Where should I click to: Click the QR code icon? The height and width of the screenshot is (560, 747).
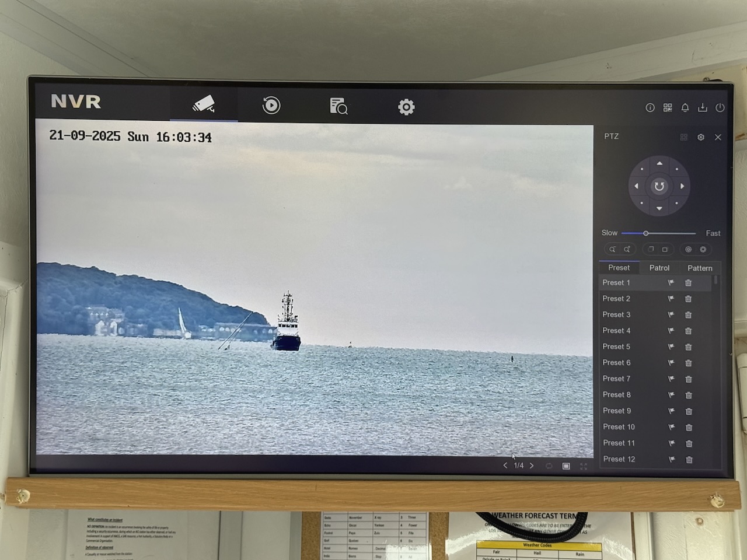pos(668,108)
